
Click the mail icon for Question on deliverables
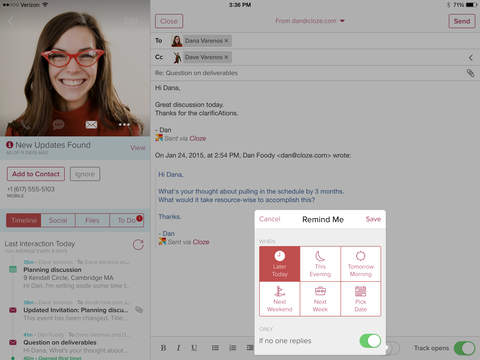tap(13, 342)
